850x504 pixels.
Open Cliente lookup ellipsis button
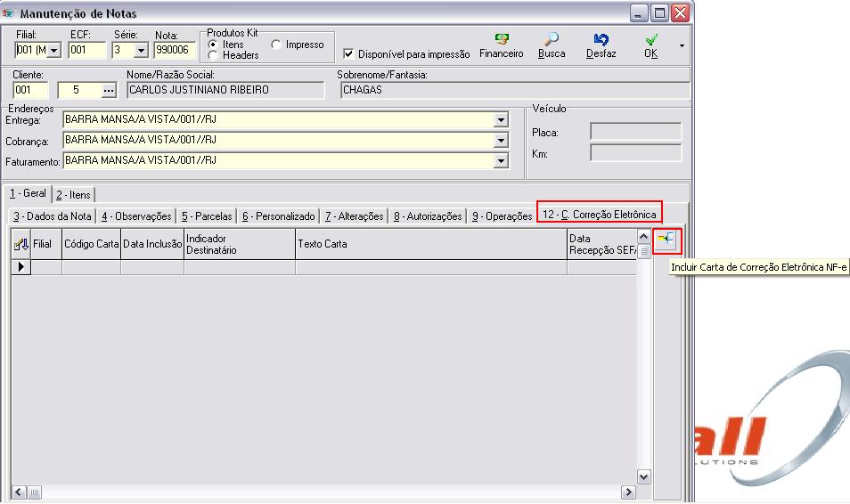click(109, 90)
